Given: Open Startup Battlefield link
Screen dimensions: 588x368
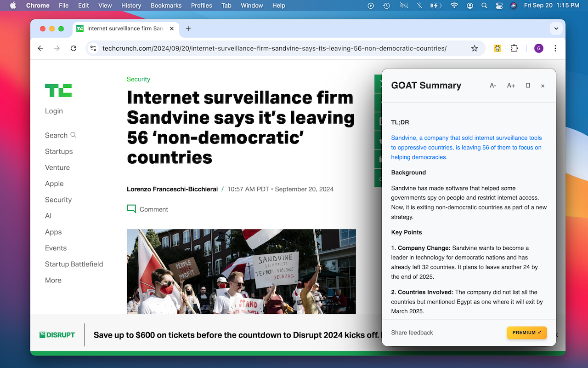Looking at the screenshot, I should click(x=74, y=264).
